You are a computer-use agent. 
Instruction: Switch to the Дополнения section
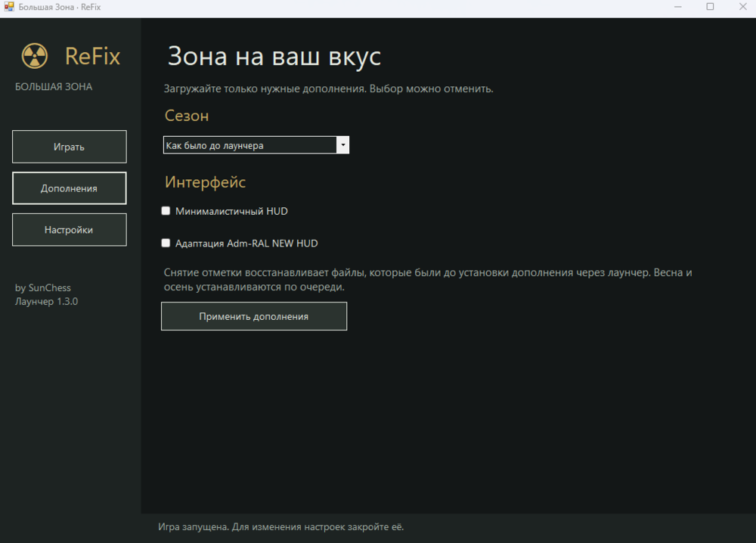[x=70, y=188]
